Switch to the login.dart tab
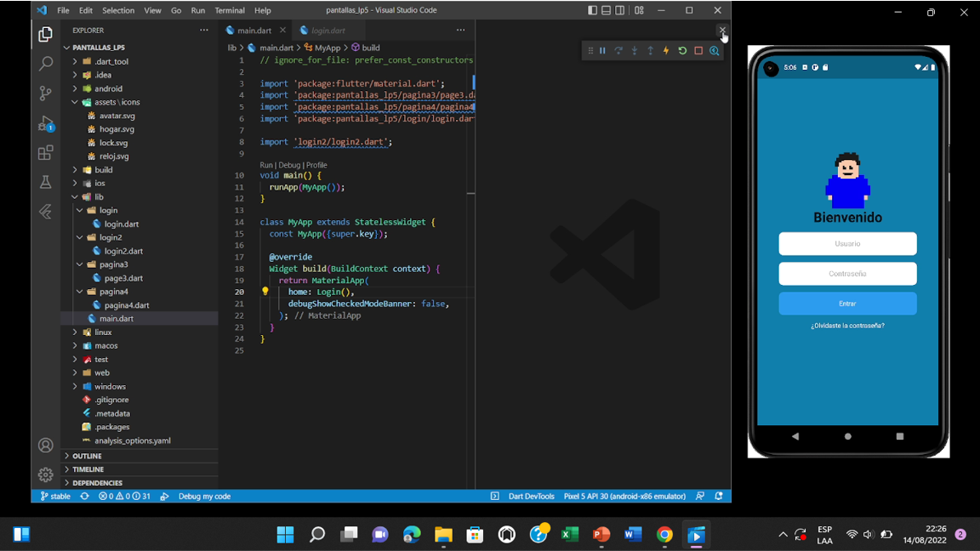The height and width of the screenshot is (551, 980). point(328,30)
